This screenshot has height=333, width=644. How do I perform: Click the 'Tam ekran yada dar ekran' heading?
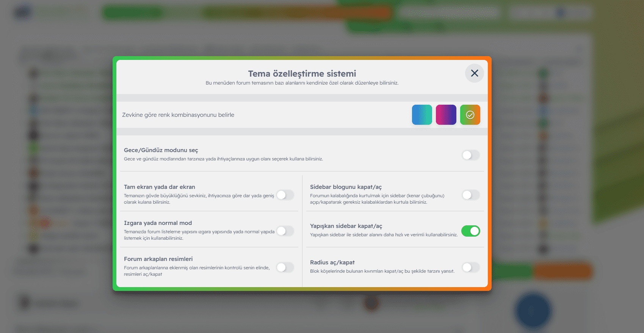tap(159, 187)
